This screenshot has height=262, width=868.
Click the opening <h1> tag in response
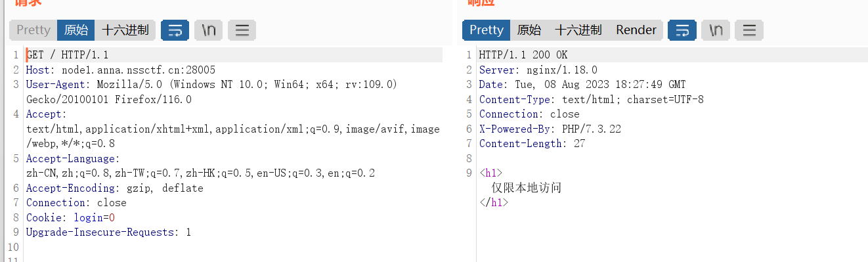coord(490,173)
